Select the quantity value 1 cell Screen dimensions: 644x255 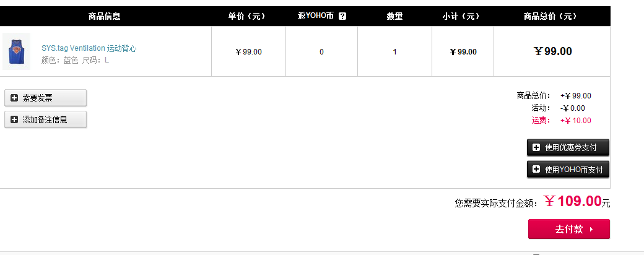point(394,52)
